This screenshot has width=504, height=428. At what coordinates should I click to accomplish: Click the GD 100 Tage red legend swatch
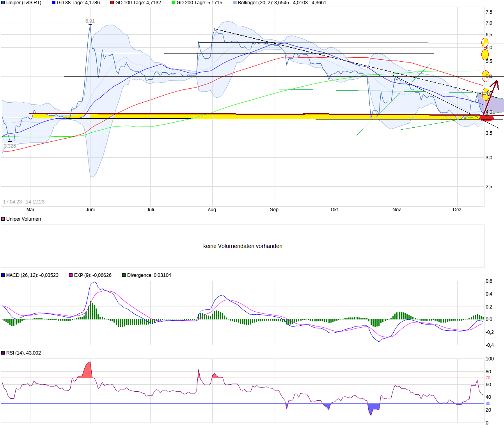pyautogui.click(x=112, y=3)
